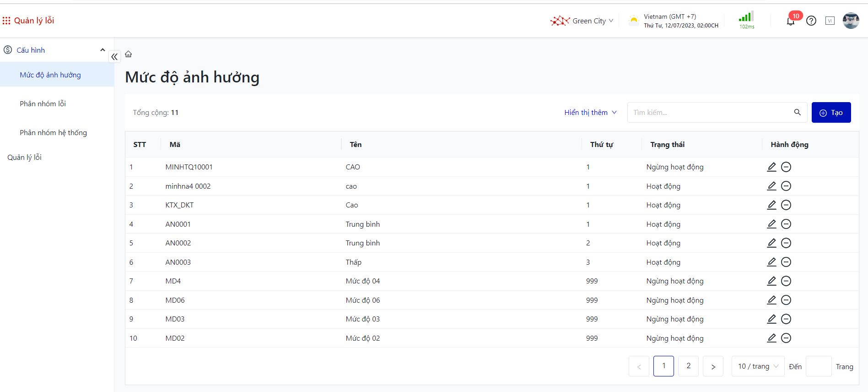This screenshot has width=868, height=392.
Task: Edit the MINHTQ10001 row with pencil icon
Action: 771,167
